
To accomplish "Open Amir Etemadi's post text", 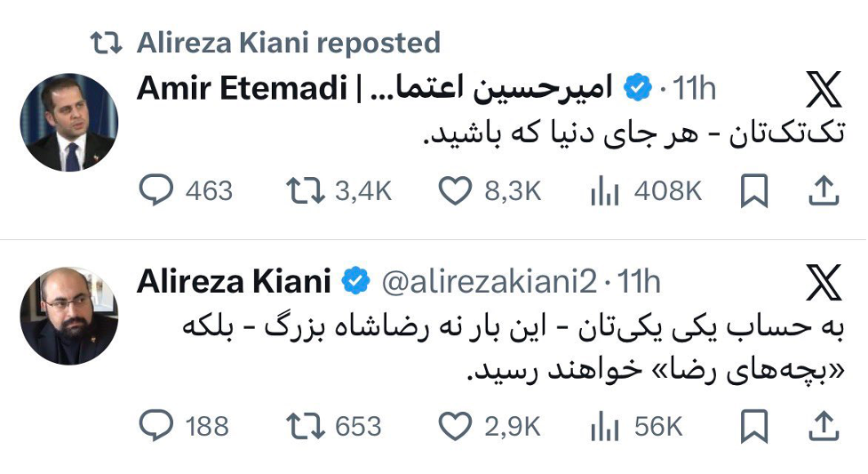I will point(631,133).
